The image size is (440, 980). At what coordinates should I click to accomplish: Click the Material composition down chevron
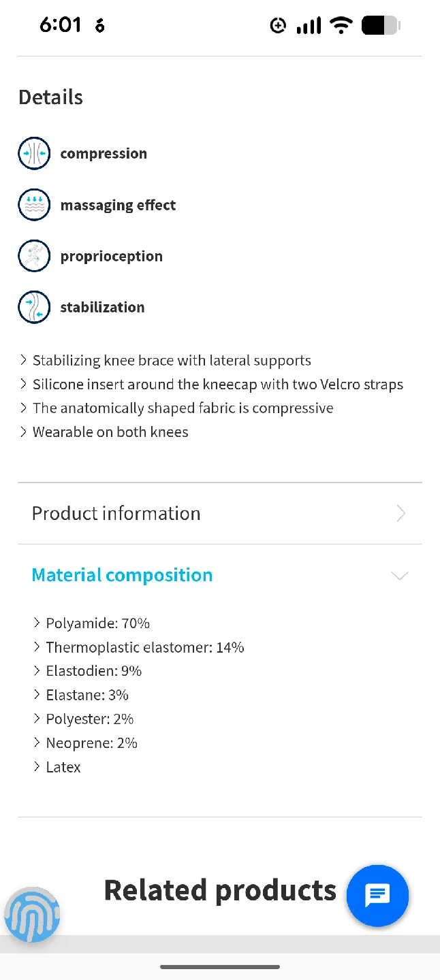[x=400, y=576]
